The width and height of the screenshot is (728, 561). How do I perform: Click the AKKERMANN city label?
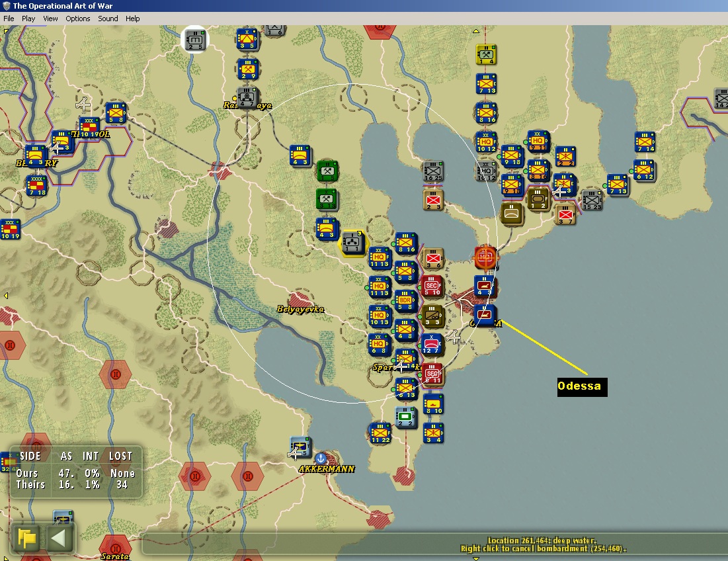click(x=327, y=468)
